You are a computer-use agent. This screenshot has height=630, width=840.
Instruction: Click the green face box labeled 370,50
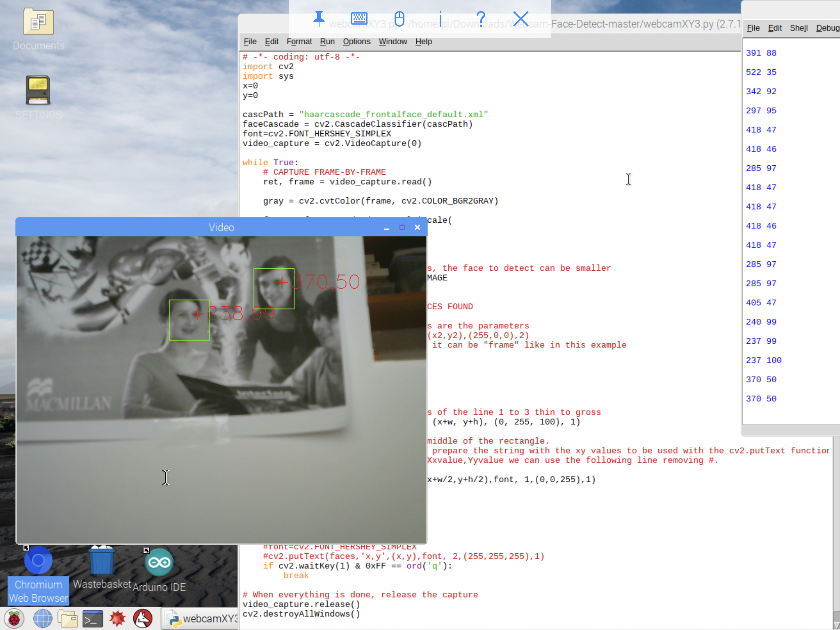274,288
